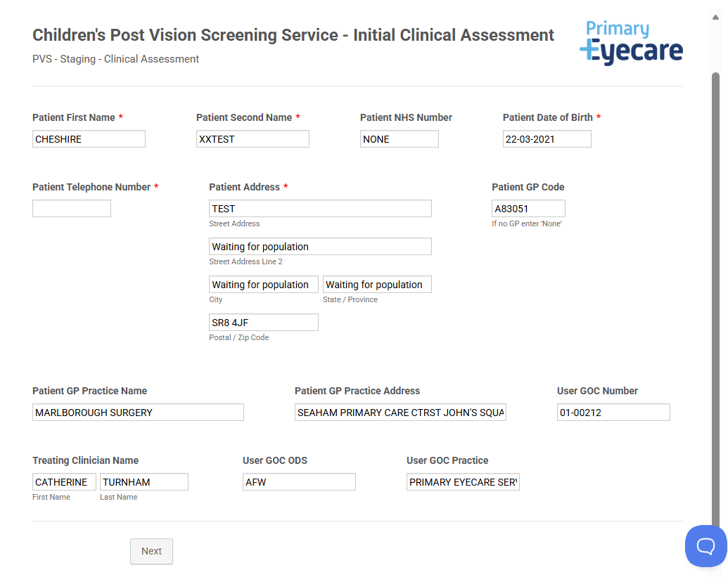Click the State / Province field
Viewport: 728px width, 577px height.
pyautogui.click(x=377, y=285)
